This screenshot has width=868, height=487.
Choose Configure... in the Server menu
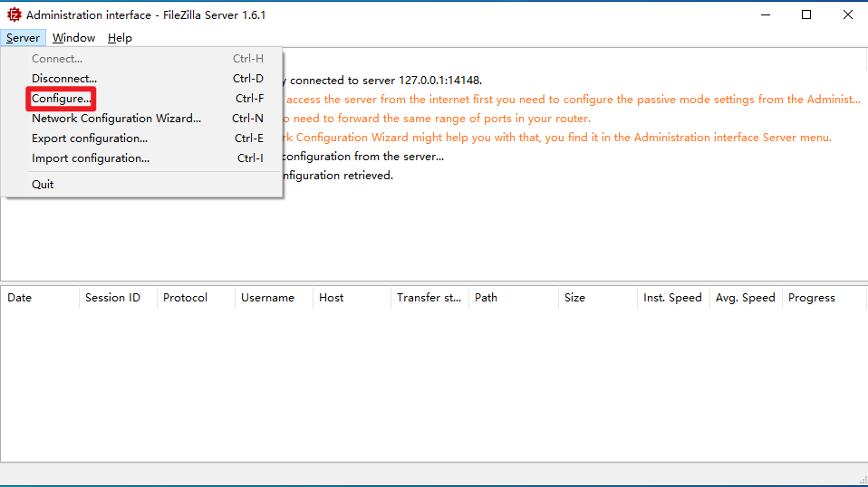[62, 99]
